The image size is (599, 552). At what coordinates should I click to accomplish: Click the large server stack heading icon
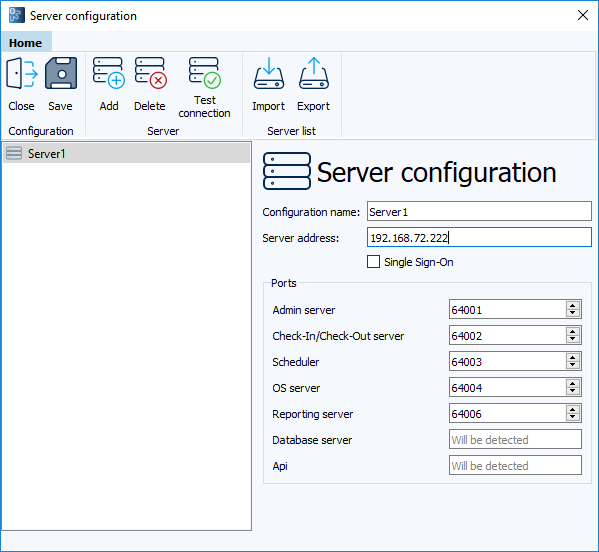[x=287, y=171]
